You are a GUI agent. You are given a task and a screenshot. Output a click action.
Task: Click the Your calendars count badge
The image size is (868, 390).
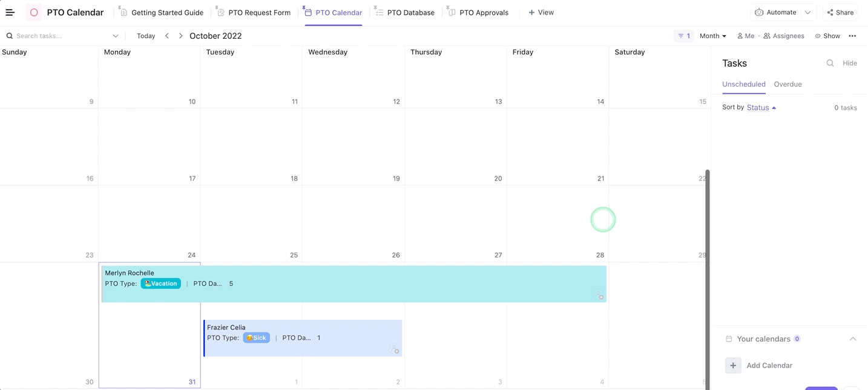pyautogui.click(x=797, y=339)
